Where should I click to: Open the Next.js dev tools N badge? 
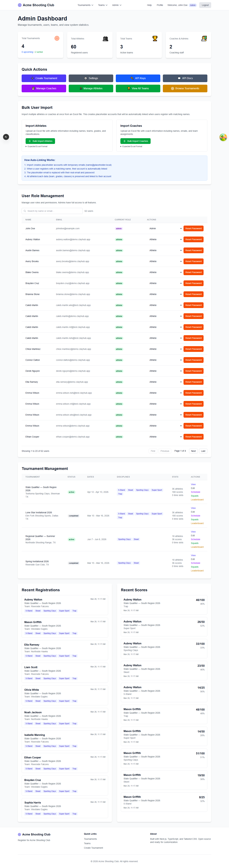(6, 137)
